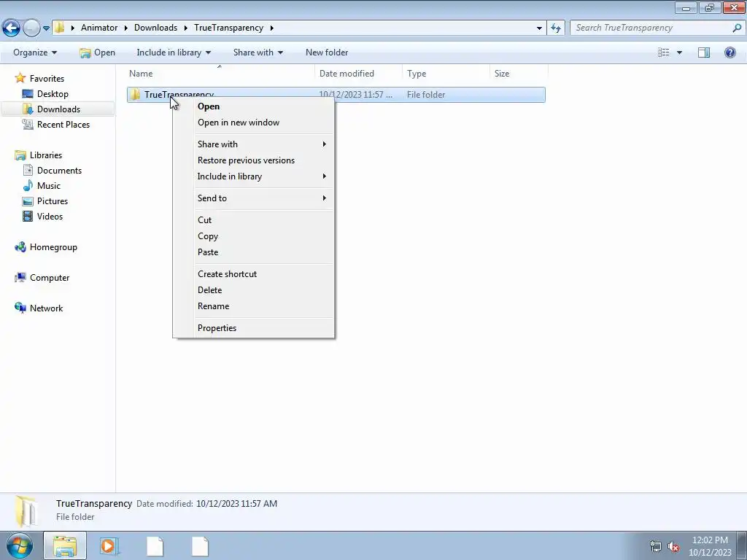This screenshot has height=560, width=747.
Task: Click the network status tray icon
Action: tap(656, 546)
